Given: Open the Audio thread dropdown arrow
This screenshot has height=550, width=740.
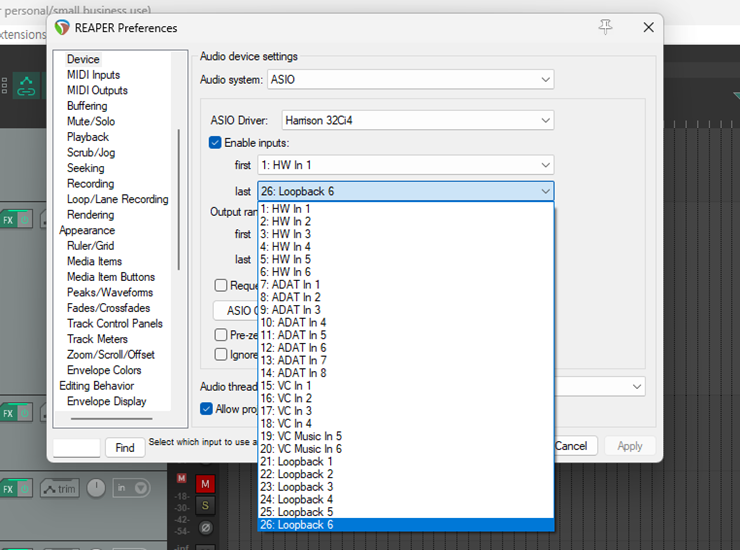Looking at the screenshot, I should pos(637,387).
